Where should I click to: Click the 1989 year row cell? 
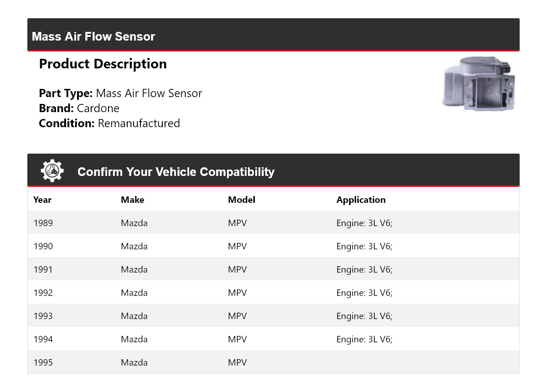tap(43, 223)
